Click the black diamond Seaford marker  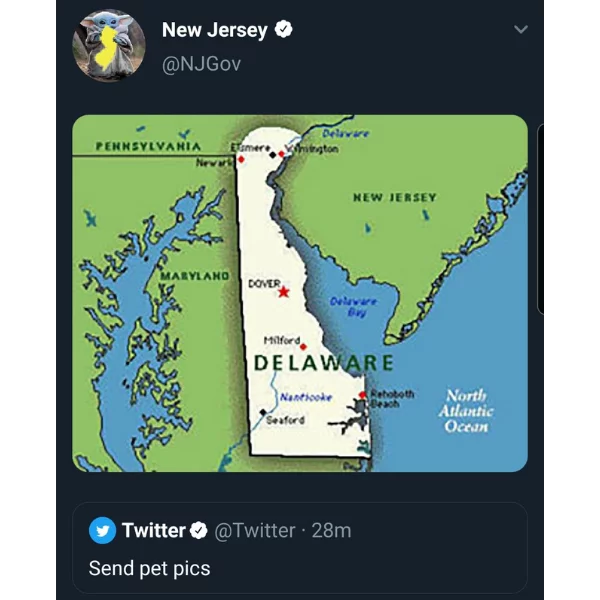(263, 412)
